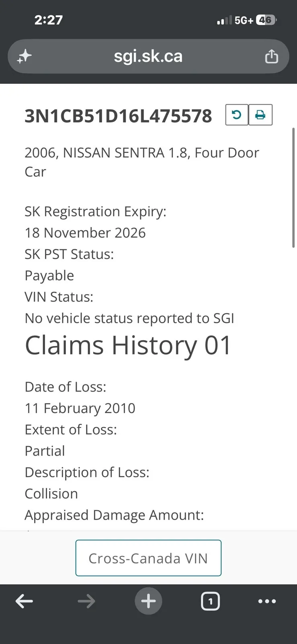297x644 pixels.
Task: Tap the 18 November 2026 expiry date
Action: 85,233
